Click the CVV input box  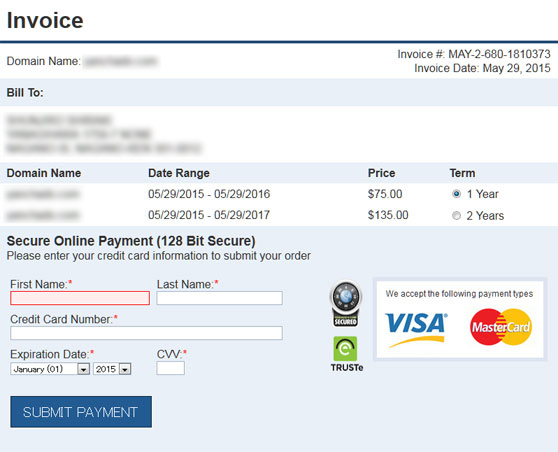[x=170, y=368]
